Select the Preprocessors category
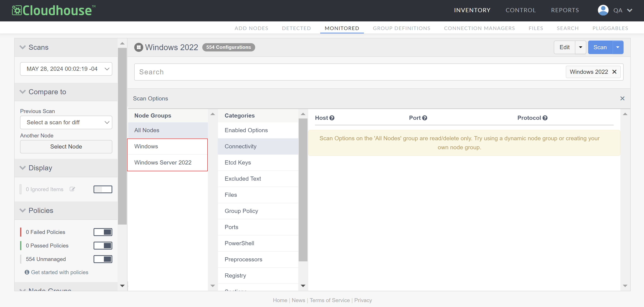 tap(258, 259)
